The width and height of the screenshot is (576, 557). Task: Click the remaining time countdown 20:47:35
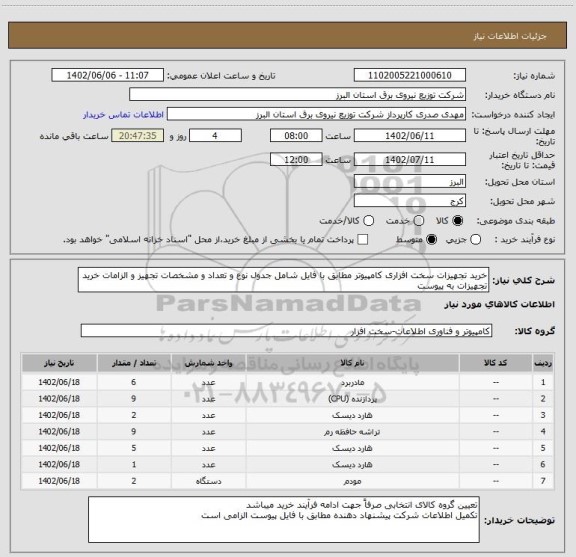click(138, 136)
